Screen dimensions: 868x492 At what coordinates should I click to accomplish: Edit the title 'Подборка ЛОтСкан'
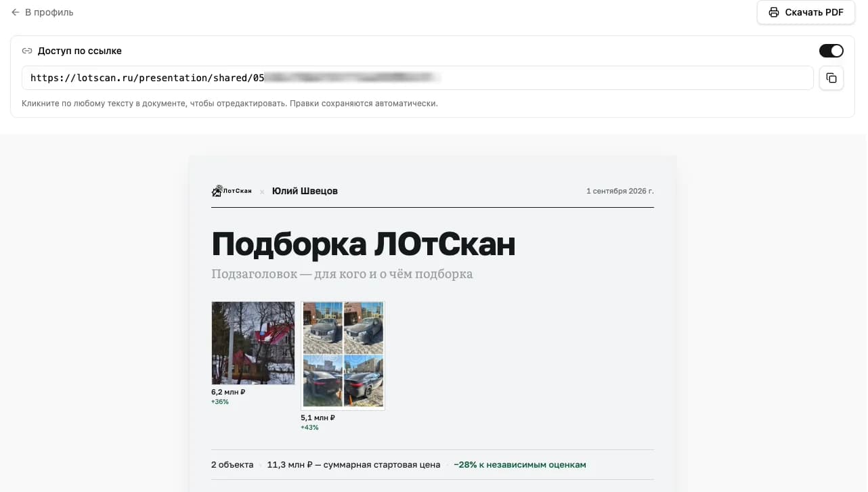(364, 244)
